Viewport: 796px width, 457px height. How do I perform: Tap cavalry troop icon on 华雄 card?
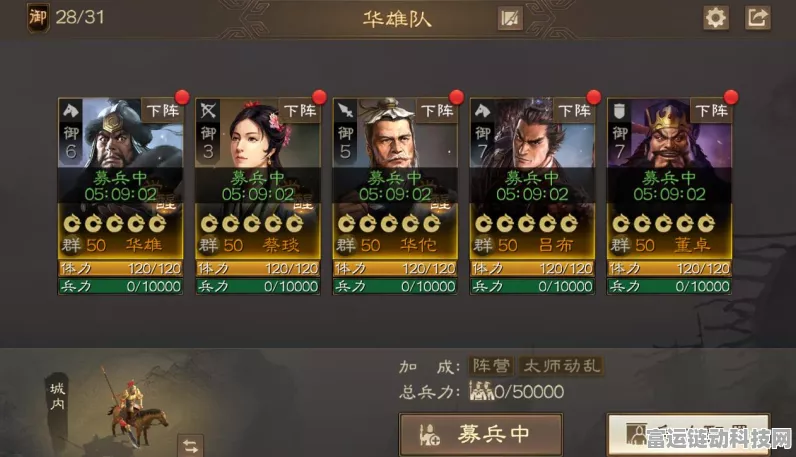[x=71, y=110]
